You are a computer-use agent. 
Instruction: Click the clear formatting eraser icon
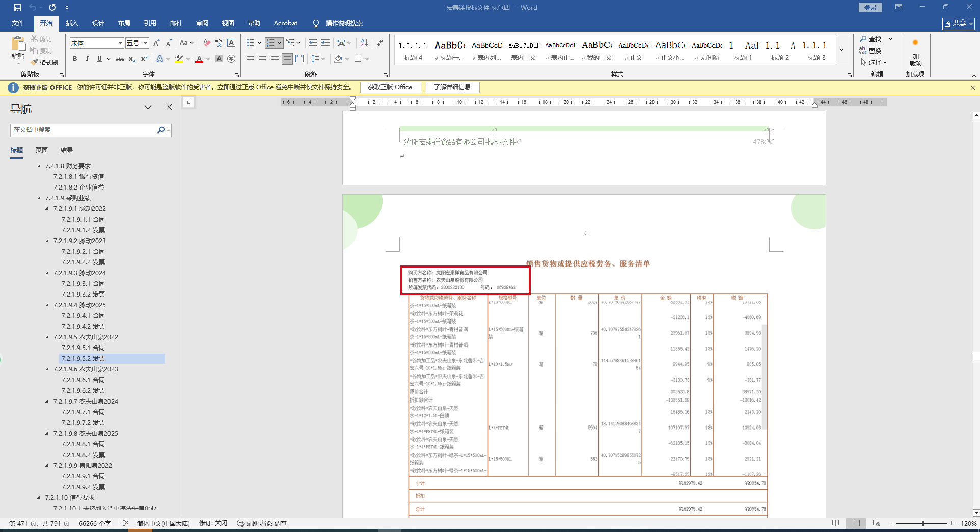(x=207, y=43)
